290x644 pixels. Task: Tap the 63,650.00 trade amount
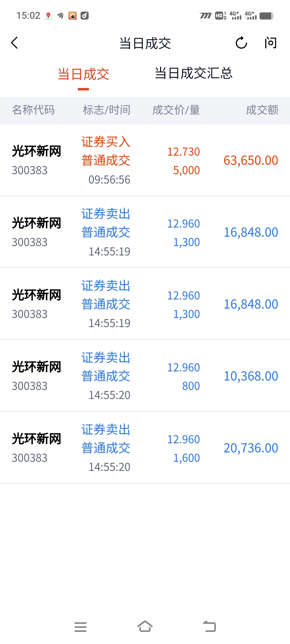click(251, 160)
